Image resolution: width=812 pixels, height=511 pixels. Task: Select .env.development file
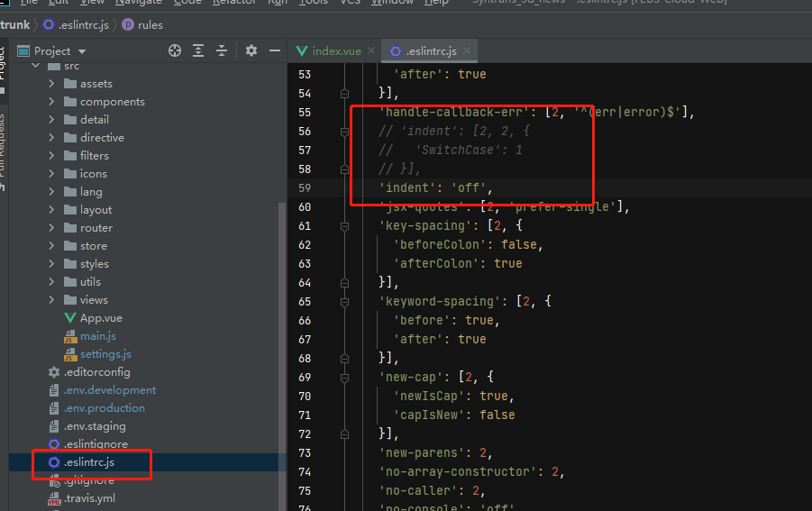click(x=110, y=390)
